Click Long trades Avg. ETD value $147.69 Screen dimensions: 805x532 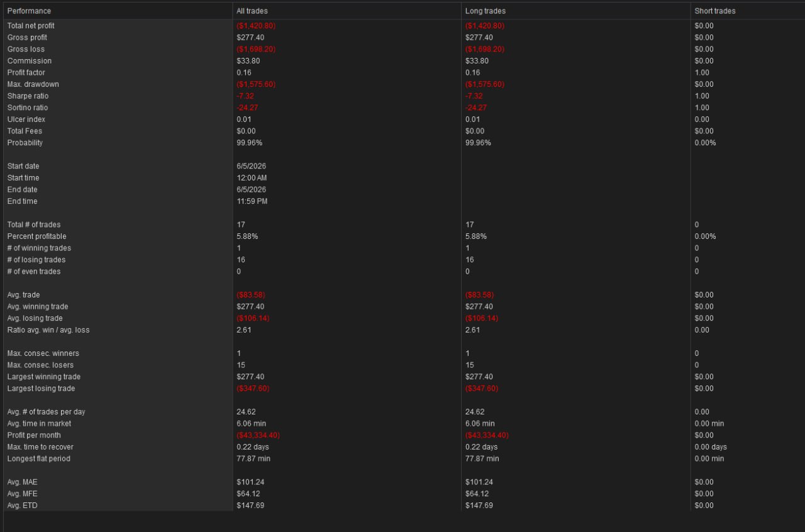point(479,506)
